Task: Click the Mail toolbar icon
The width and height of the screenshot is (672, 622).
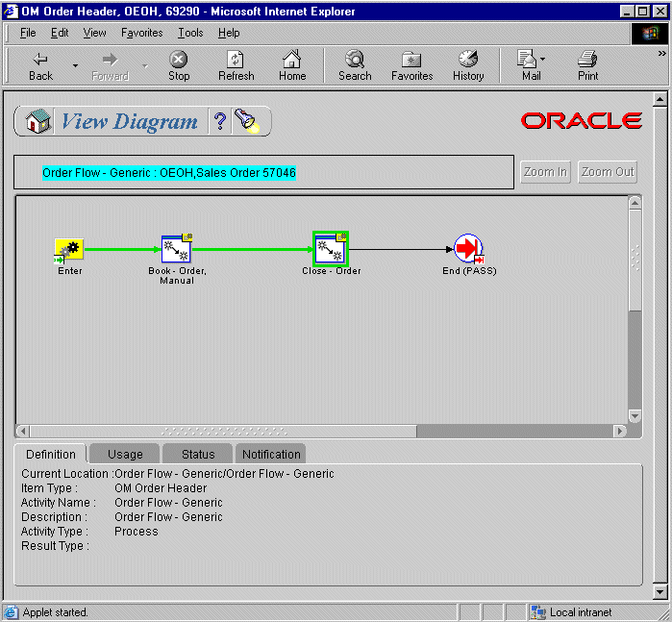Action: pyautogui.click(x=527, y=60)
